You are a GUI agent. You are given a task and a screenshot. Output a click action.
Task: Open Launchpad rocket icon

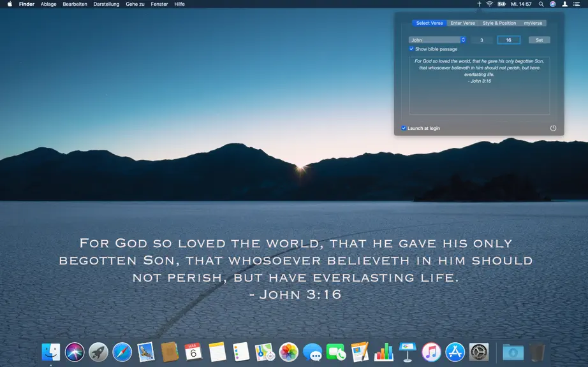click(x=98, y=352)
